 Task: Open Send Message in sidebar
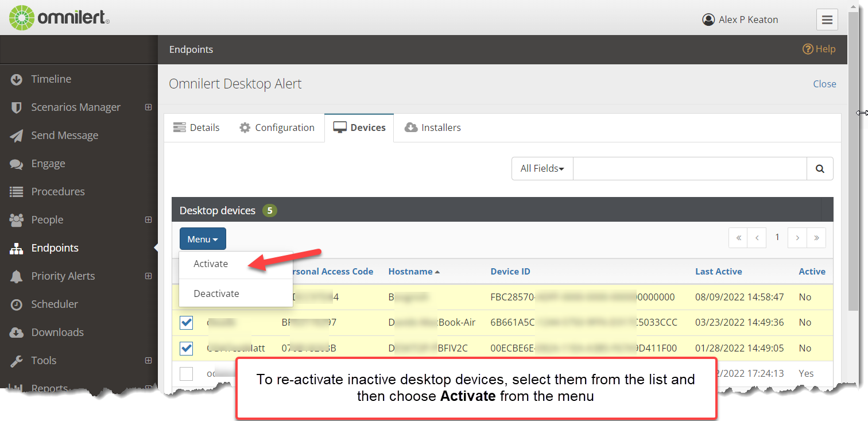(x=65, y=136)
